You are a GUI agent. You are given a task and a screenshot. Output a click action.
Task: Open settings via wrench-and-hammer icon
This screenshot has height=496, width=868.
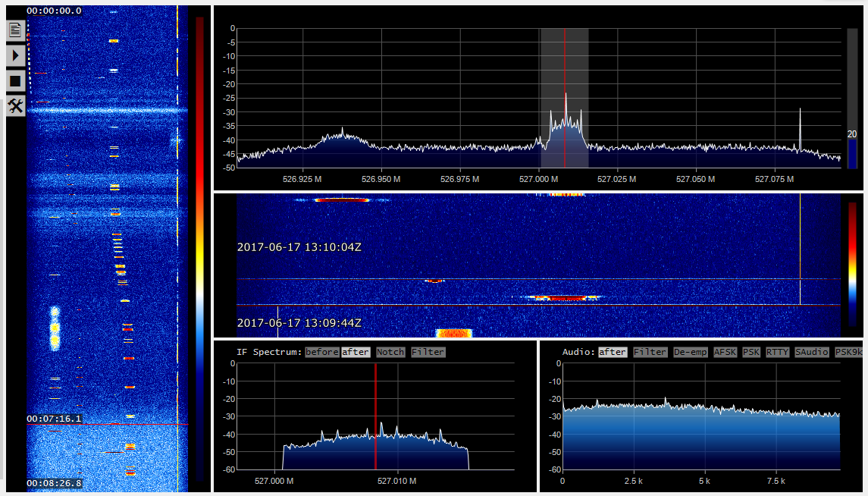tap(15, 105)
